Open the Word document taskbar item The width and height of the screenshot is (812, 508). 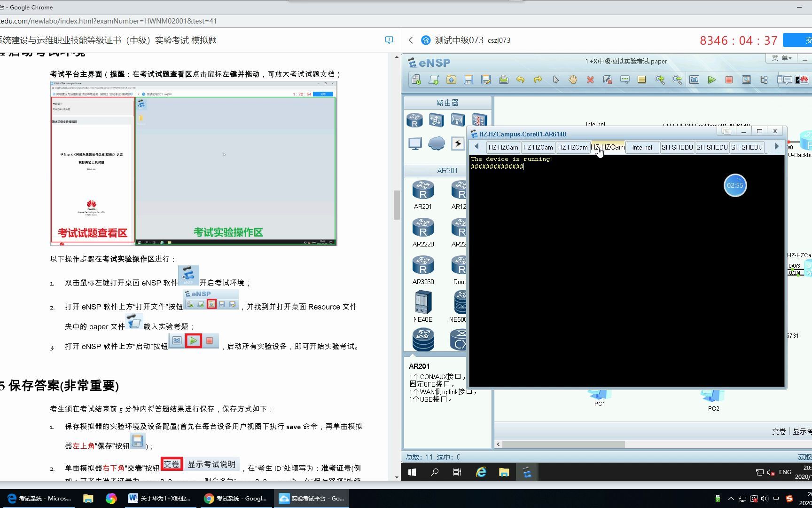click(160, 498)
